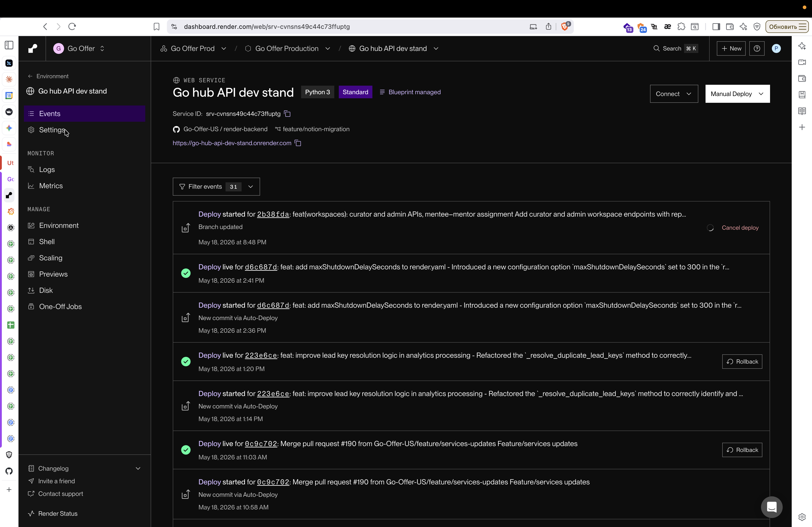Open the go-hub-api-dev-stand.onrender.com link
812x527 pixels.
coord(232,143)
